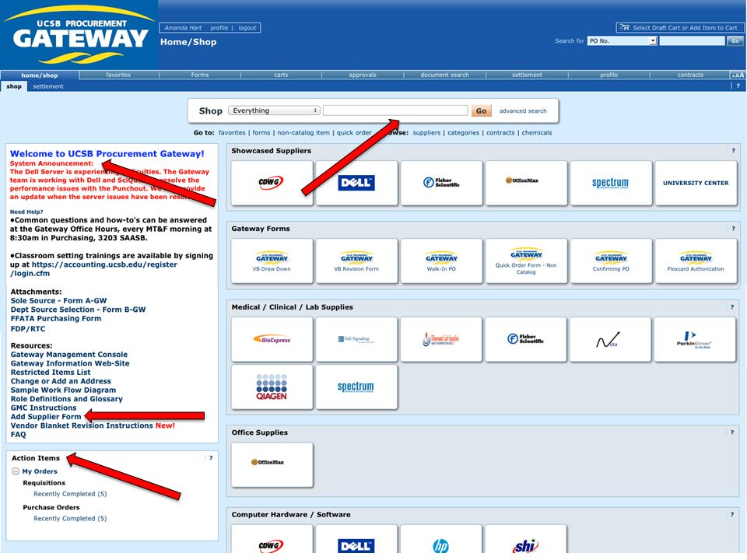
Task: Open Action Items help question mark
Action: click(x=211, y=458)
